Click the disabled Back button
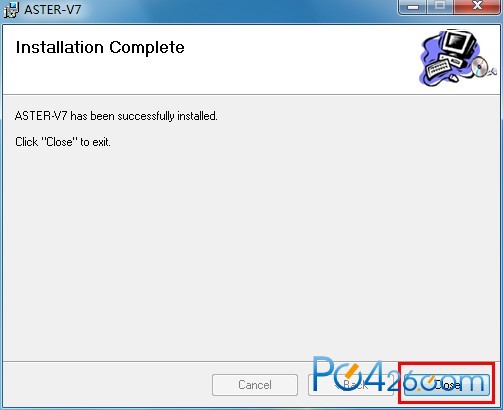503x410 pixels. tap(351, 385)
